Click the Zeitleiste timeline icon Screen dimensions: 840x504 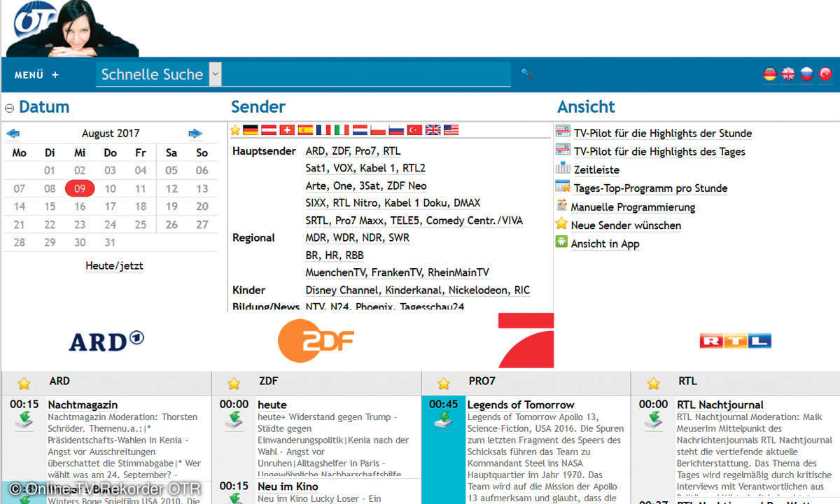563,169
